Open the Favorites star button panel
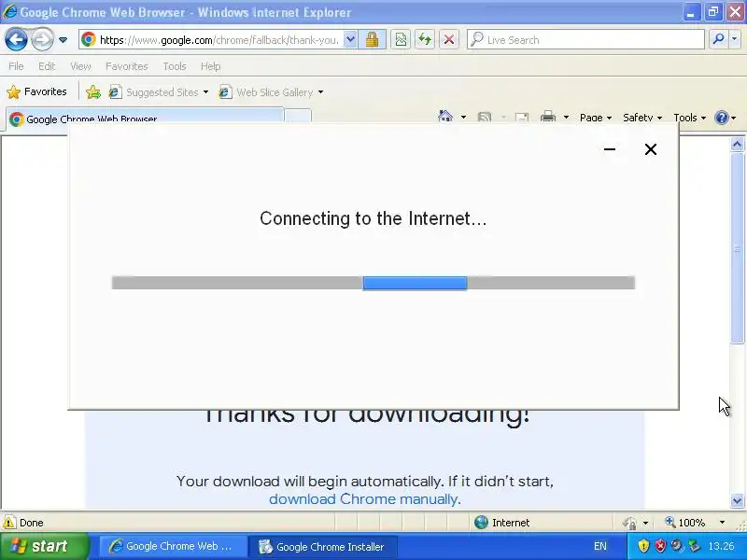 [x=36, y=91]
